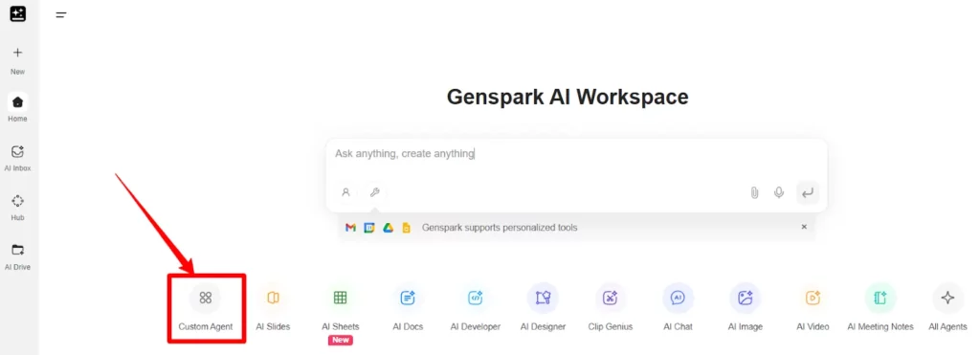View All Agents
This screenshot has width=980, height=355.
point(947,307)
